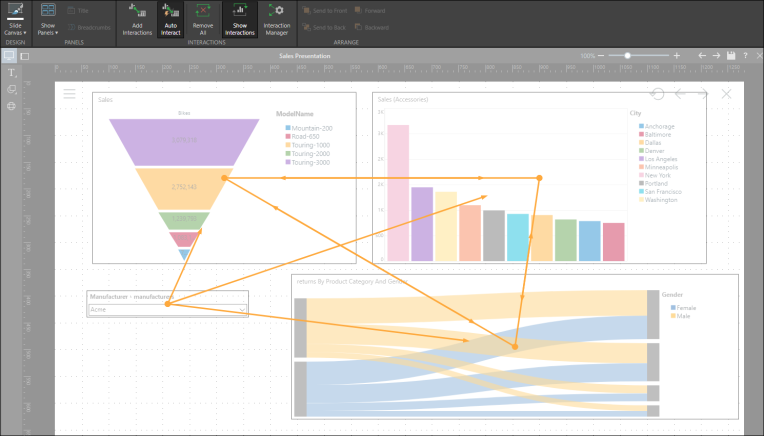This screenshot has width=764, height=436.
Task: Click the tallest pink Anchorage bar
Action: pyautogui.click(x=398, y=192)
